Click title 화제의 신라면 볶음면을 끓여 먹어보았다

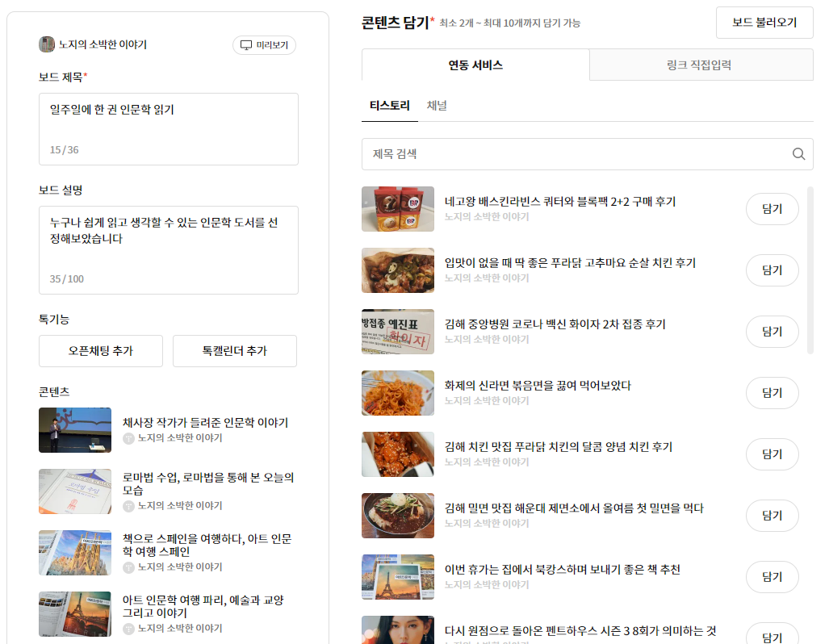click(x=538, y=386)
